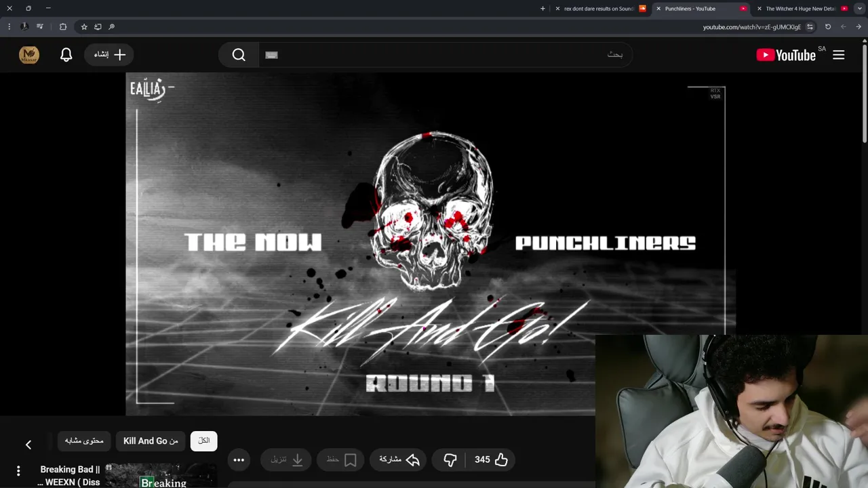Open 'Breaking Bad || WEEXN ( Diss' title
This screenshot has height=488, width=868.
coord(68,476)
